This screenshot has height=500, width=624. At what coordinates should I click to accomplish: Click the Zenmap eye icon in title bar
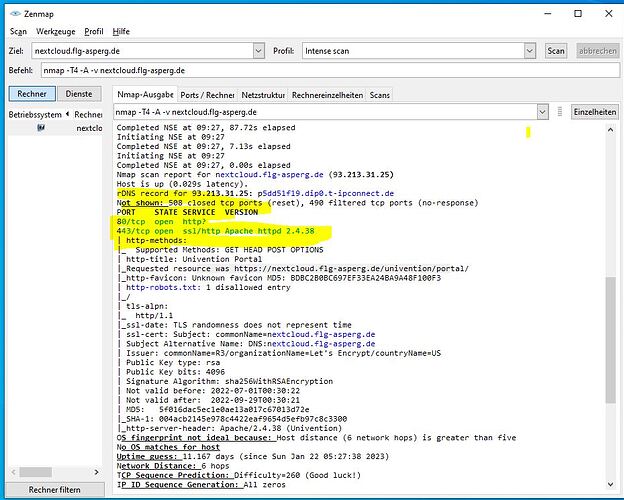click(15, 14)
